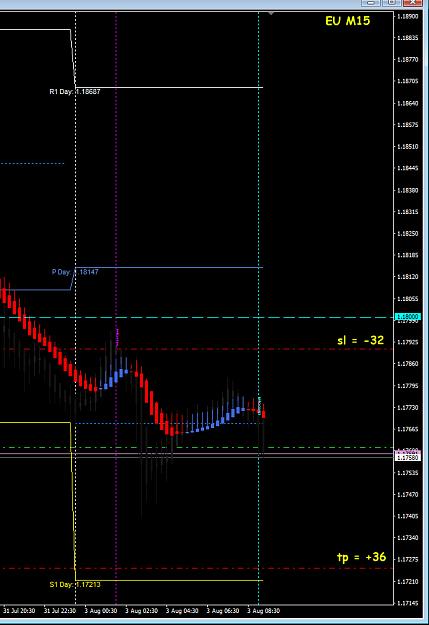Click the 1.18250 price scale value
The height and width of the screenshot is (625, 429).
[x=408, y=233]
